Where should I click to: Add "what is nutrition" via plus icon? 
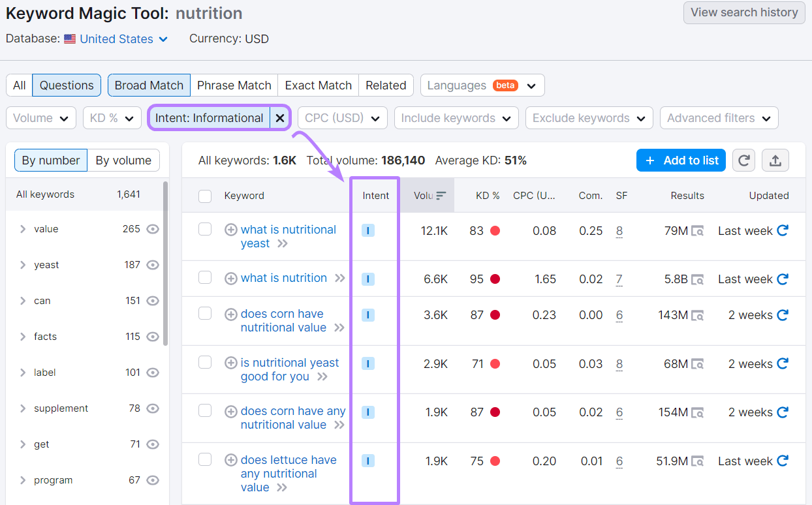click(x=231, y=278)
